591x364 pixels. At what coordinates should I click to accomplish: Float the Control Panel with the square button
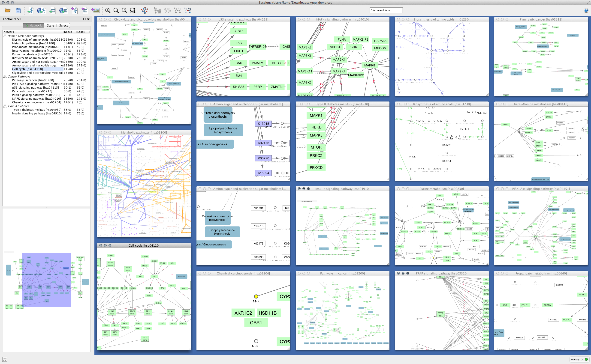coord(84,19)
